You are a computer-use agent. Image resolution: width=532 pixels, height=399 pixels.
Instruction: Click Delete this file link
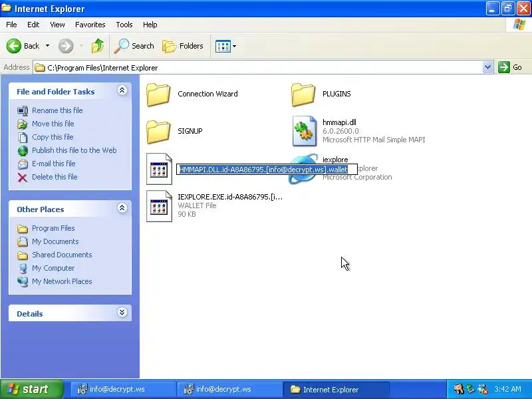pyautogui.click(x=55, y=177)
